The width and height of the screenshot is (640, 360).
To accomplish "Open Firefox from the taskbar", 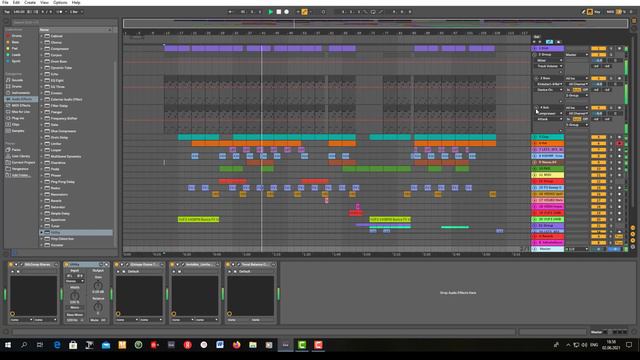I will 236,345.
